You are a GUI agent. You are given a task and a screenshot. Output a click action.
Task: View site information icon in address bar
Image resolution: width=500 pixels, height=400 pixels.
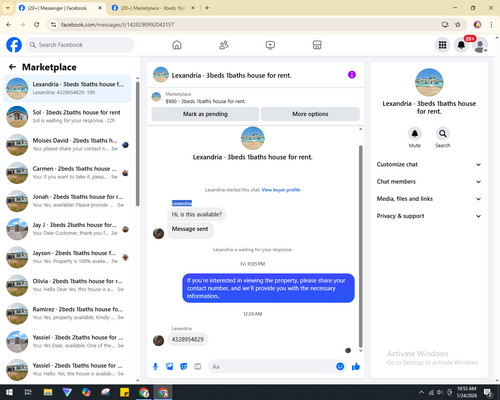pyautogui.click(x=53, y=24)
